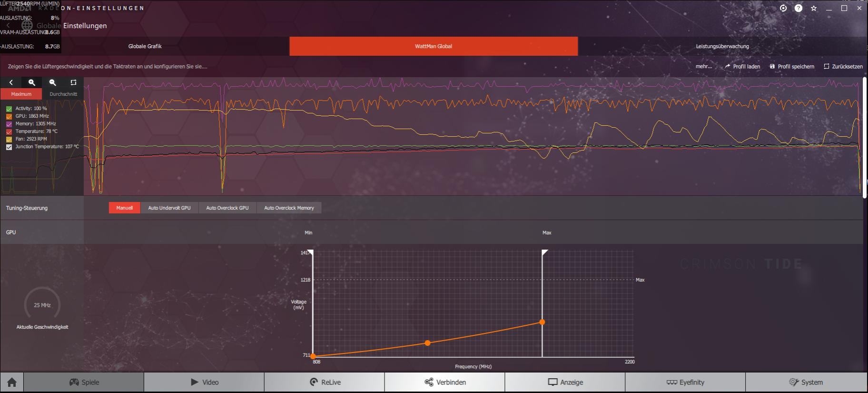The width and height of the screenshot is (868, 393).
Task: Click the favorites star icon in title bar
Action: pyautogui.click(x=814, y=8)
